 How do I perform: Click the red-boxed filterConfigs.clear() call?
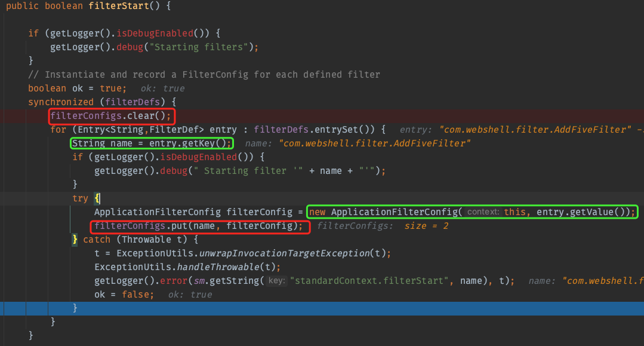coord(113,115)
